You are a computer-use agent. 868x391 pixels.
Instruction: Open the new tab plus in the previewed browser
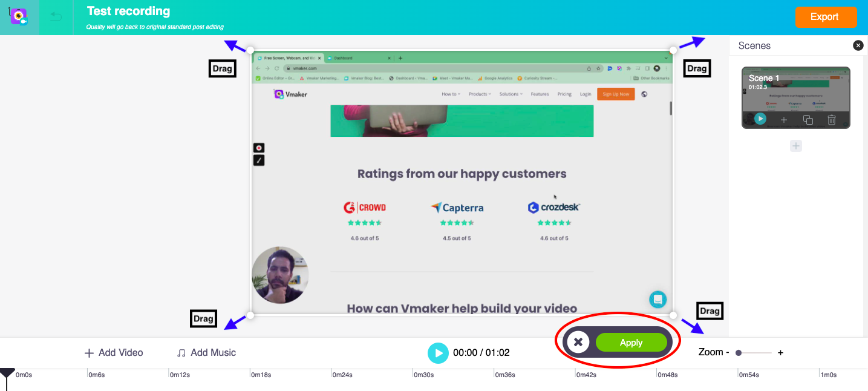click(x=400, y=58)
